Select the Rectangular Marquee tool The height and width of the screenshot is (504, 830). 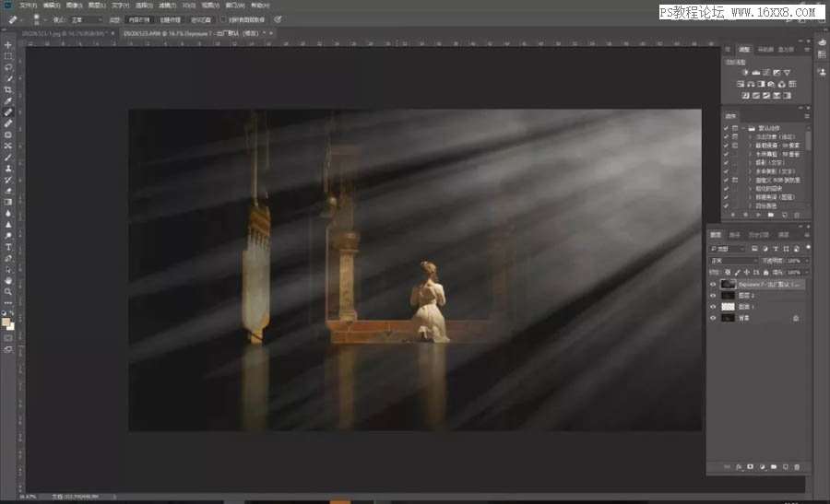click(8, 56)
